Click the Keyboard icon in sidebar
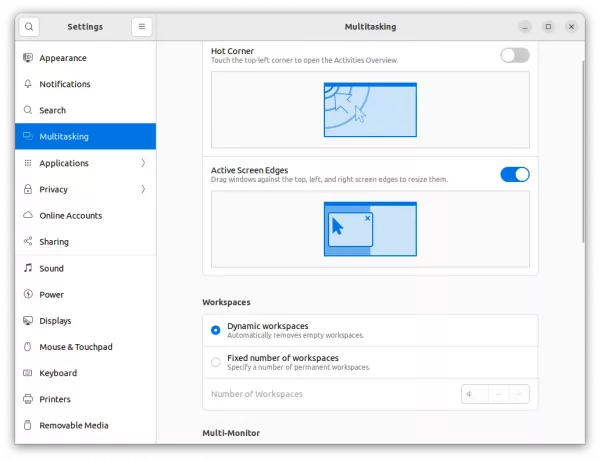The image size is (600, 461). [28, 373]
